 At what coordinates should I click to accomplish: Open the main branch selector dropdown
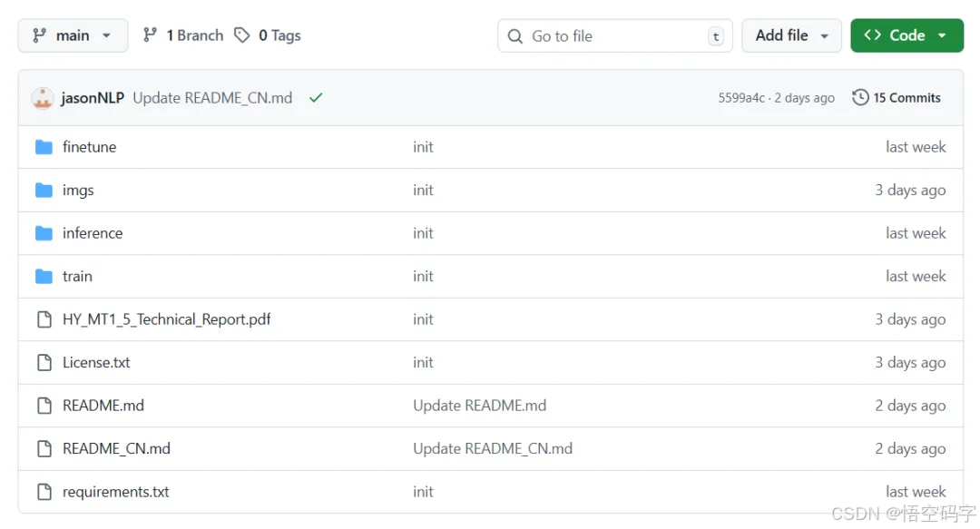pos(73,35)
